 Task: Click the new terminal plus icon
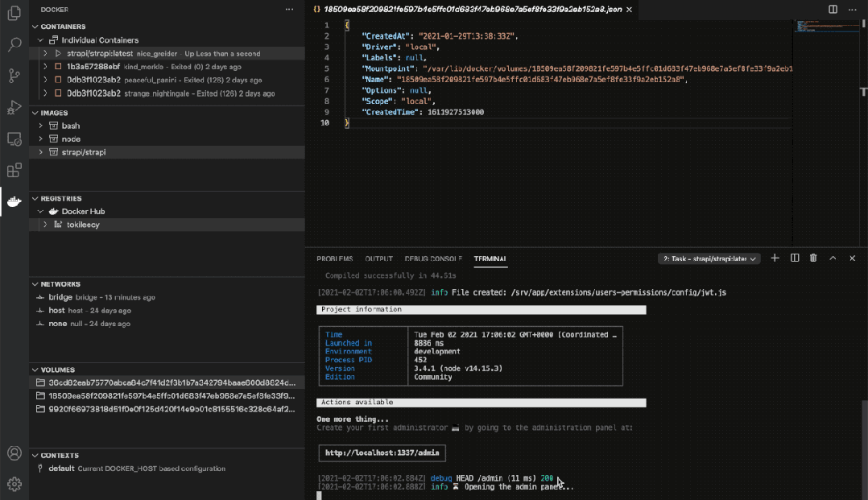775,258
